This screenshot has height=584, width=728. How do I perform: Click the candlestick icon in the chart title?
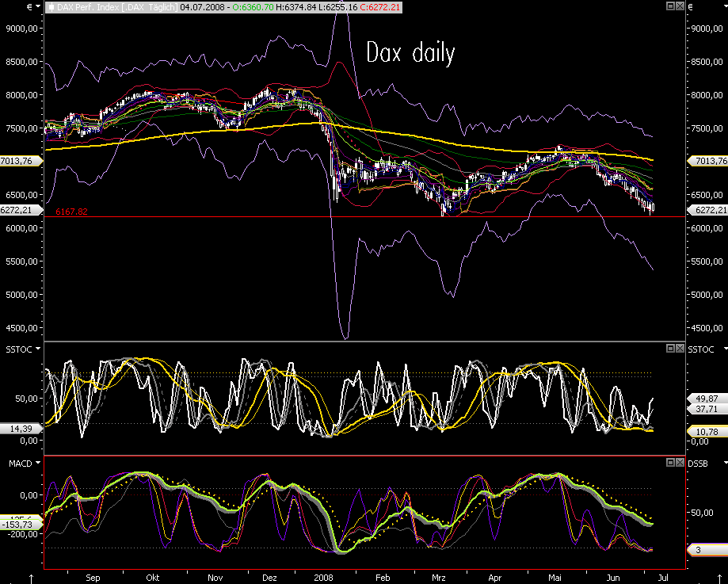coord(51,7)
